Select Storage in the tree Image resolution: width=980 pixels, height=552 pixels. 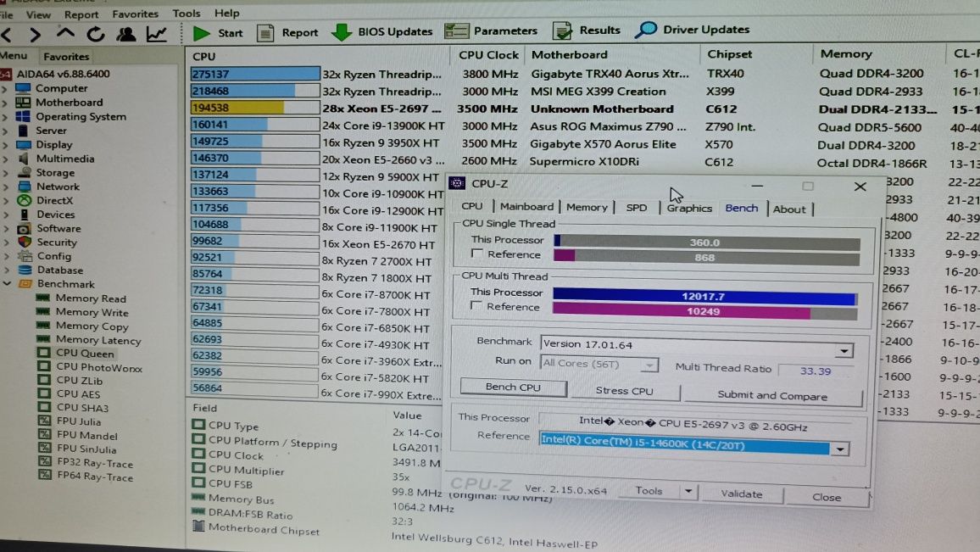[55, 172]
